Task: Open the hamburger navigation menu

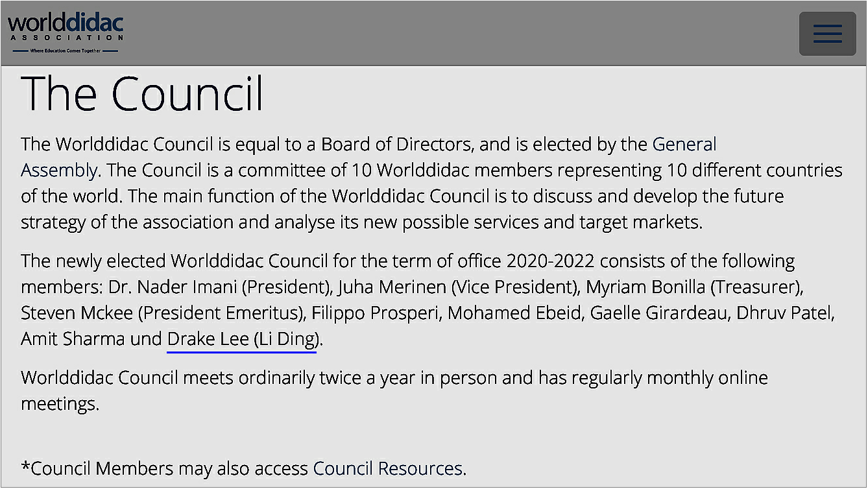Action: click(x=827, y=34)
